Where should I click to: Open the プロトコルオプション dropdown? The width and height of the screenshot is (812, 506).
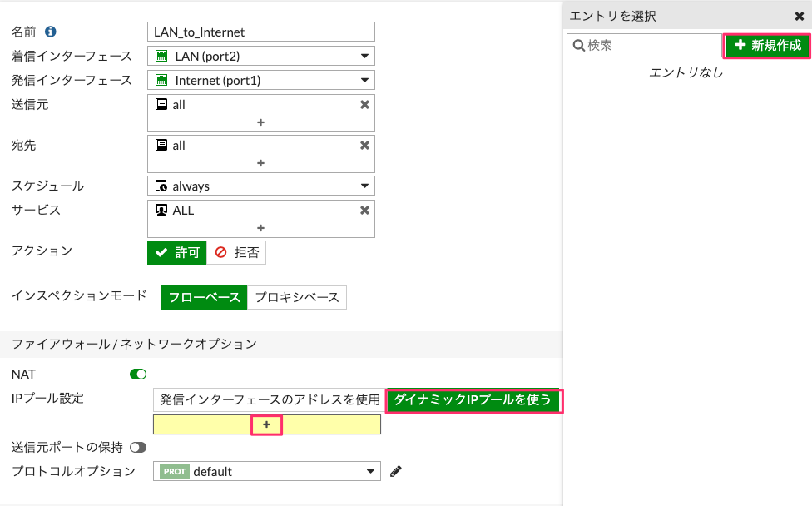click(x=267, y=471)
